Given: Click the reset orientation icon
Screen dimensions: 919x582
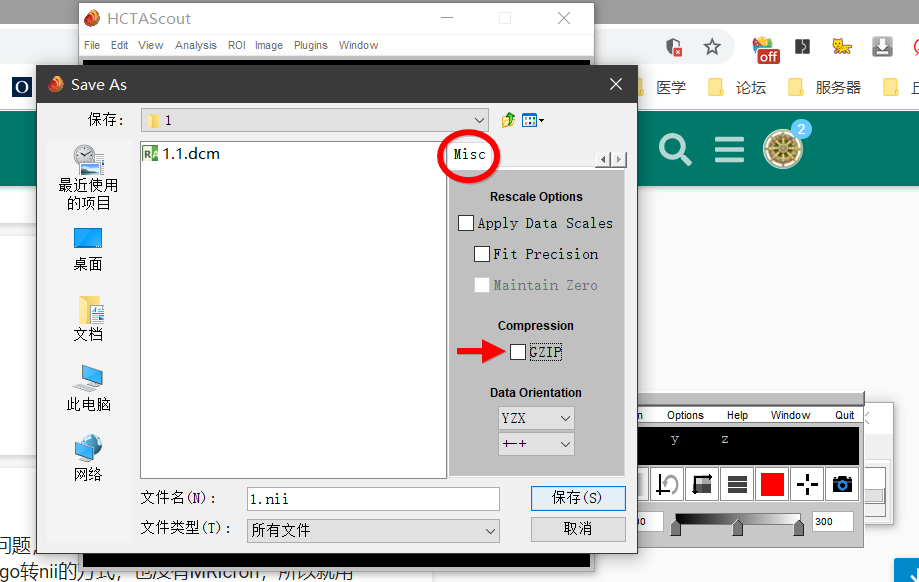Looking at the screenshot, I should (x=667, y=485).
